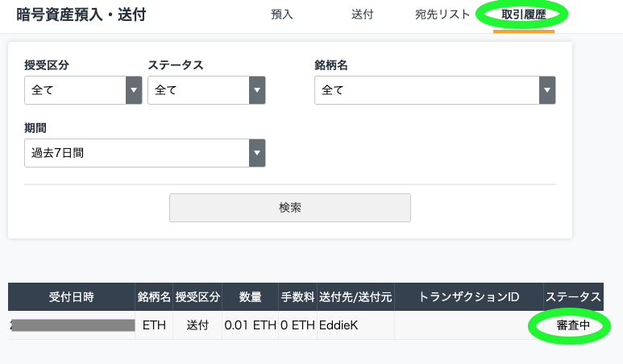The height and width of the screenshot is (364, 623).
Task: Expand the 銘柄名 dropdown arrow
Action: [547, 90]
